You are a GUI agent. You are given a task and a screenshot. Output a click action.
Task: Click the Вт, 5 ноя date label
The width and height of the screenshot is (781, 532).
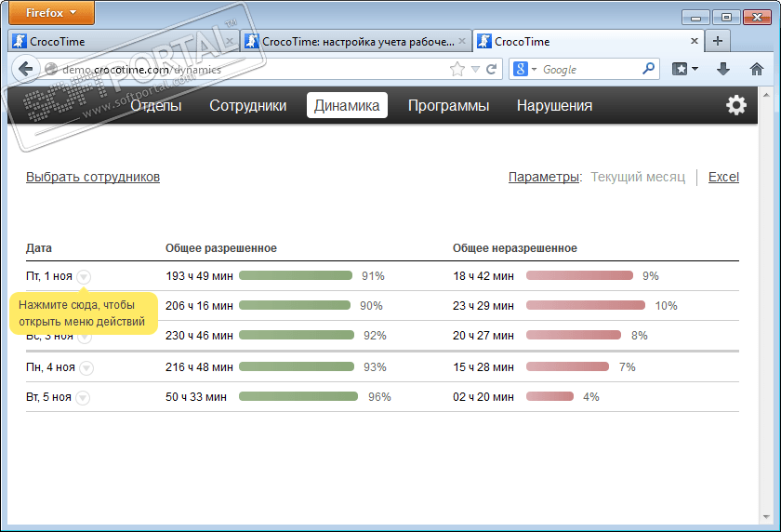tap(48, 397)
